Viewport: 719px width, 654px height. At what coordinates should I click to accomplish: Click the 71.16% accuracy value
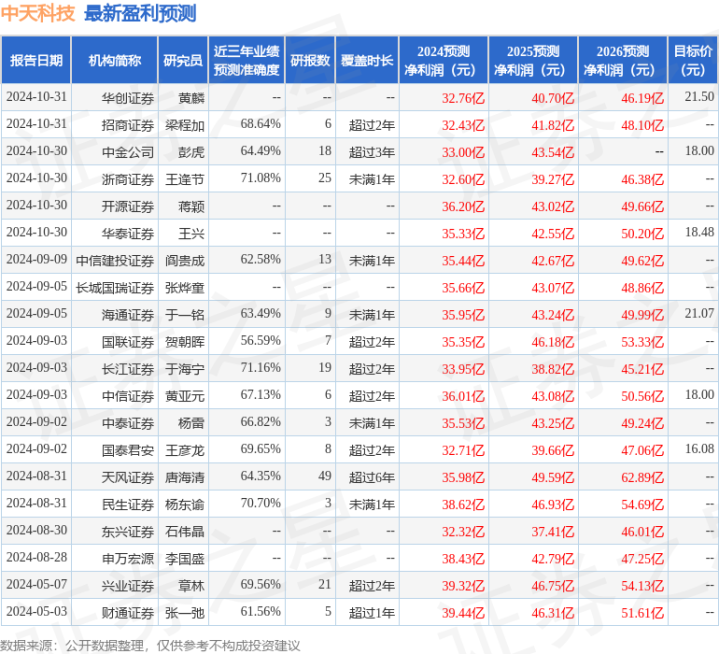(260, 367)
